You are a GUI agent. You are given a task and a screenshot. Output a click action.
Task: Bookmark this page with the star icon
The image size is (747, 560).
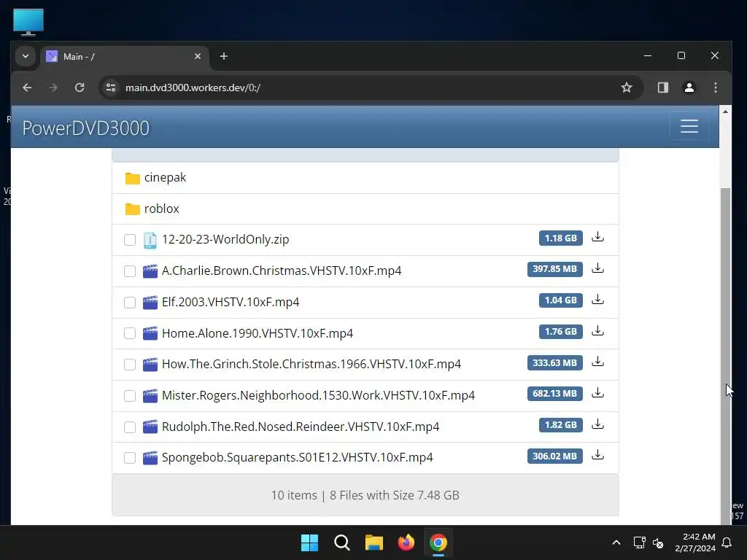(627, 87)
